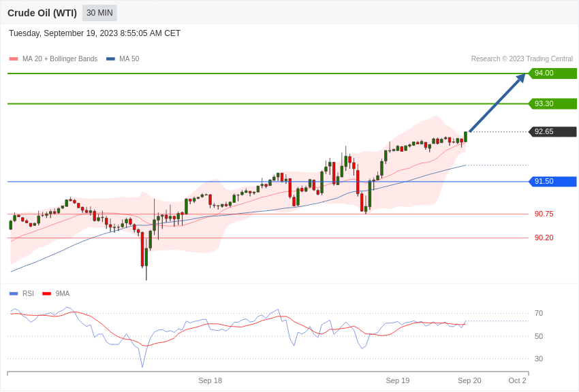Click the 93.30 green price tag
The width and height of the screenshot is (579, 392).
(552, 103)
